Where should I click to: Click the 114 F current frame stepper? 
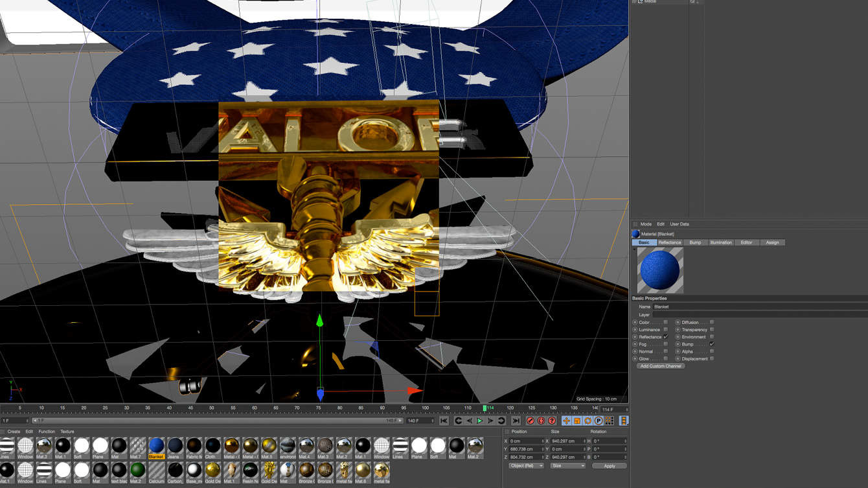626,410
